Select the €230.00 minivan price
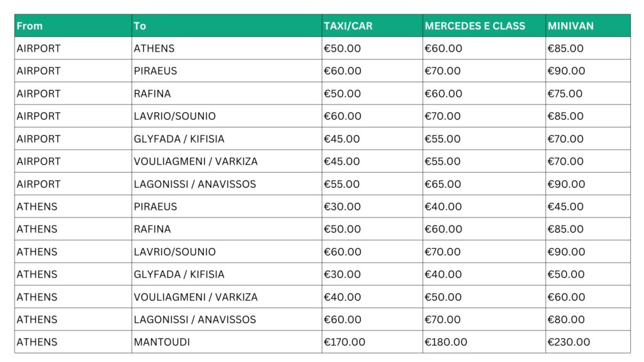The image size is (644, 362). [x=569, y=342]
